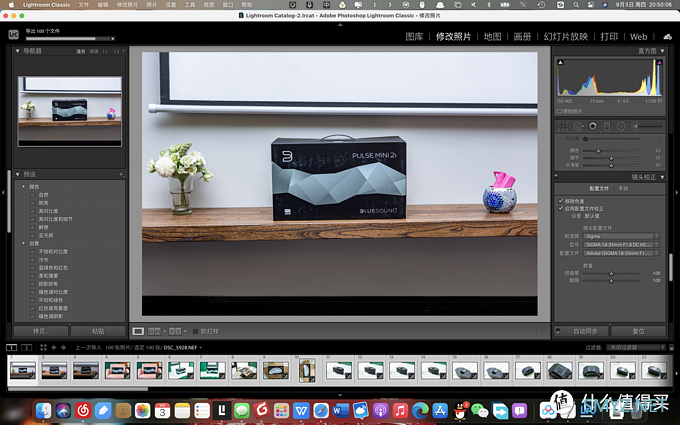Select filmstrip thumbnail number 10
The height and width of the screenshot is (425, 680).
click(307, 371)
